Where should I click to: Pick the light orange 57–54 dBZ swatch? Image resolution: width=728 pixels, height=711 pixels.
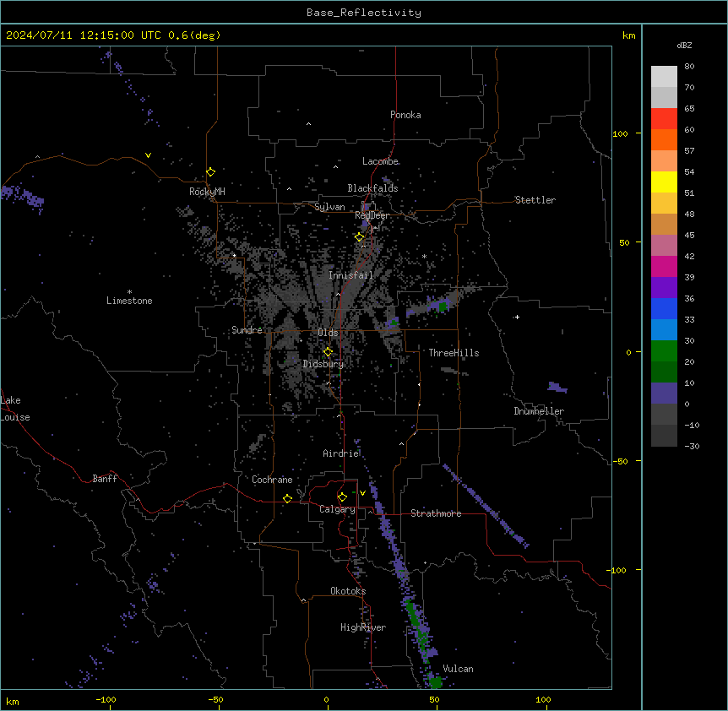point(664,161)
